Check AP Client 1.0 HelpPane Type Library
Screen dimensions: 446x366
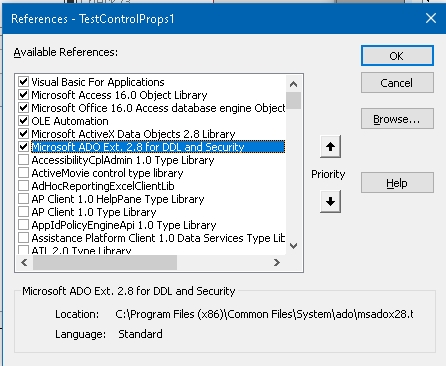(x=23, y=199)
